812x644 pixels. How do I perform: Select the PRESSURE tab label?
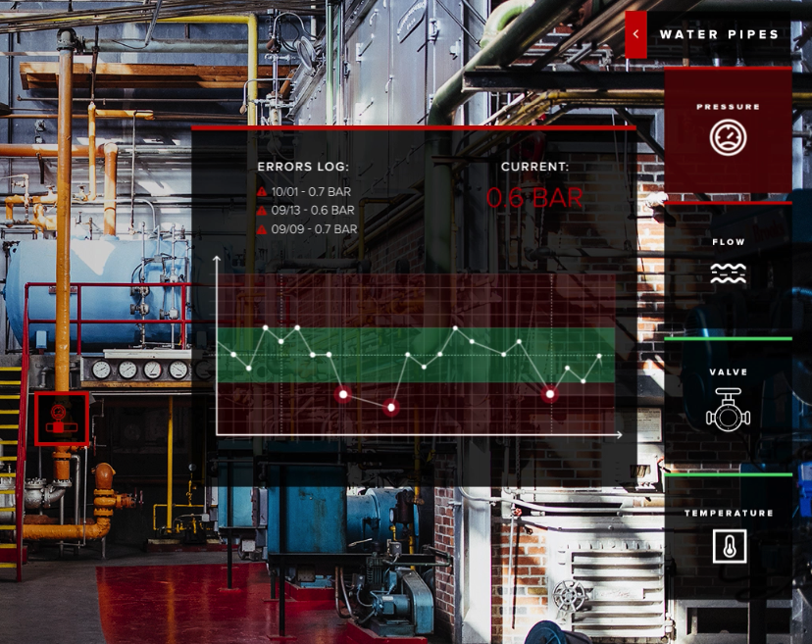728,107
